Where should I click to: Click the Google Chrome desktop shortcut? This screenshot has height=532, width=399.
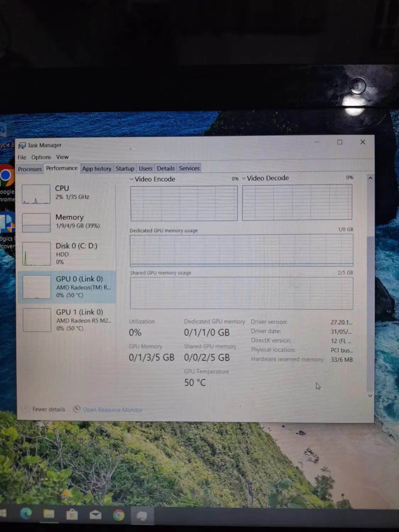tap(7, 183)
